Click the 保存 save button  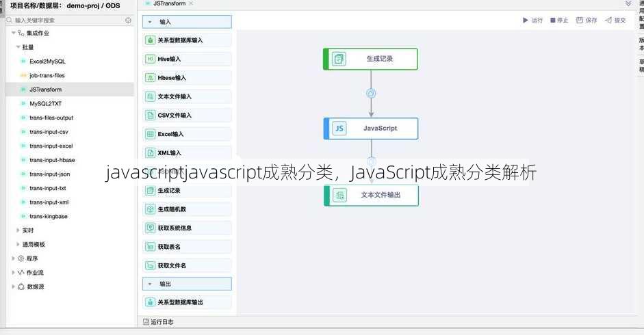[x=587, y=20]
